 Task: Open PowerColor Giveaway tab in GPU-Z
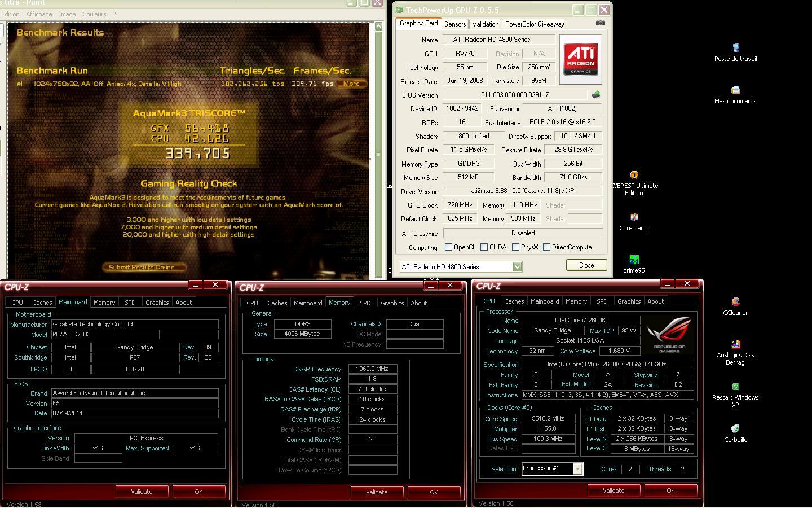(x=535, y=24)
